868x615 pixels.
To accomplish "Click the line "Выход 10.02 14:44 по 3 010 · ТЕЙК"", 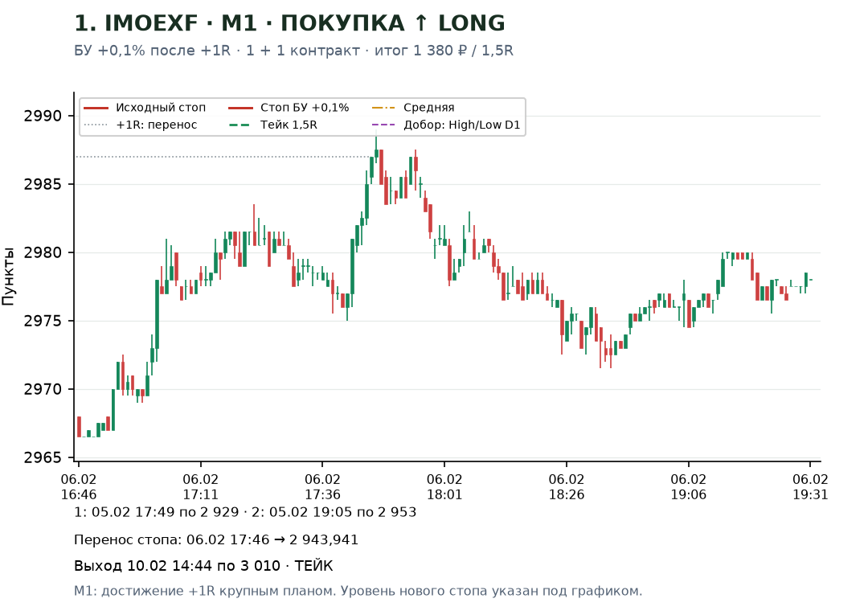I will click(x=203, y=566).
